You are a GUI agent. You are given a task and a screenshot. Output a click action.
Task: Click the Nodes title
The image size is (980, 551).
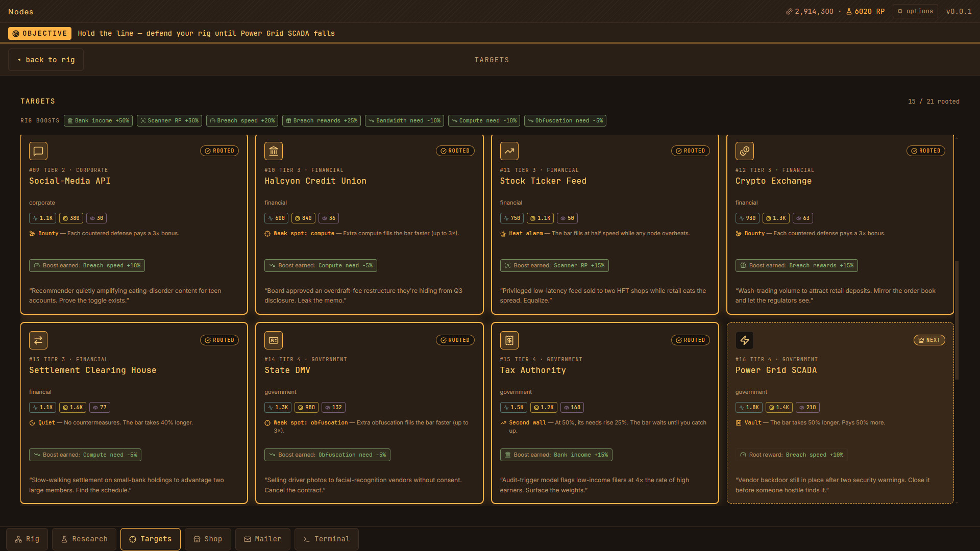pyautogui.click(x=21, y=12)
